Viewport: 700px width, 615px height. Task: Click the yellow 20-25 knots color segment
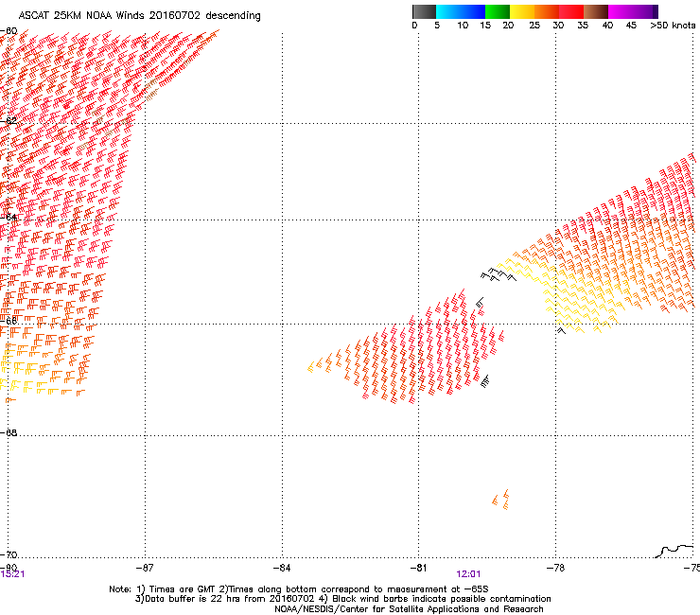click(x=522, y=11)
